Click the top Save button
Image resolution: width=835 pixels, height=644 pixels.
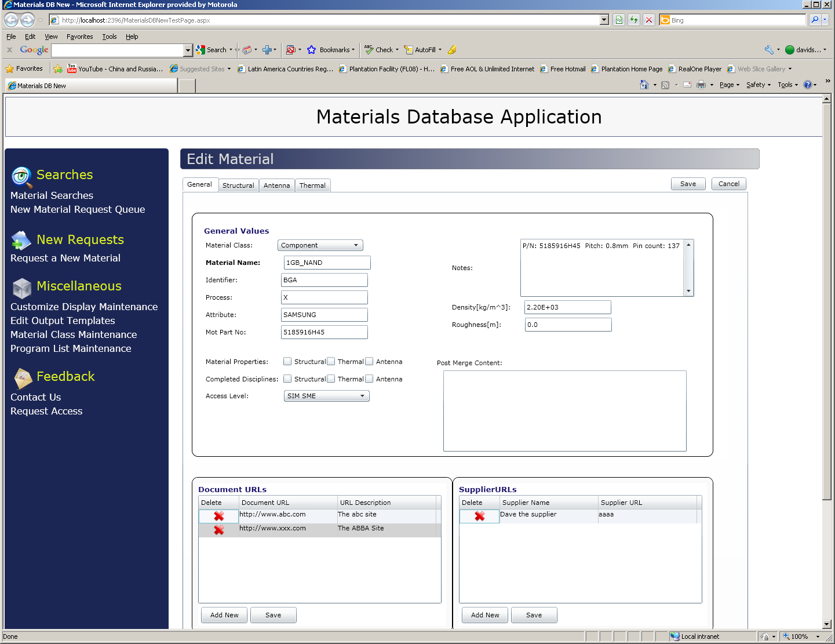688,184
